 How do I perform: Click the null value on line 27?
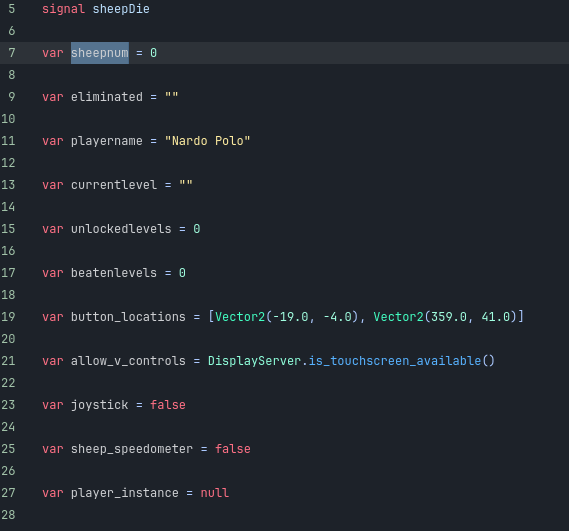click(214, 493)
